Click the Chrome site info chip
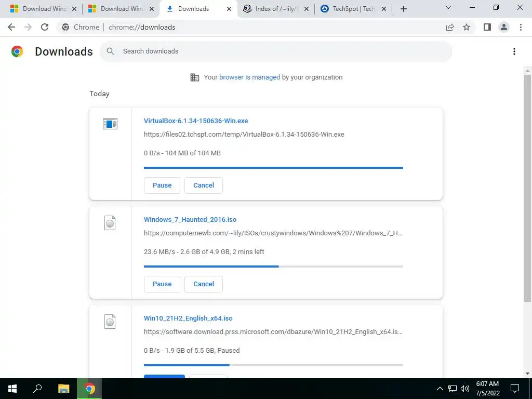 pos(81,27)
